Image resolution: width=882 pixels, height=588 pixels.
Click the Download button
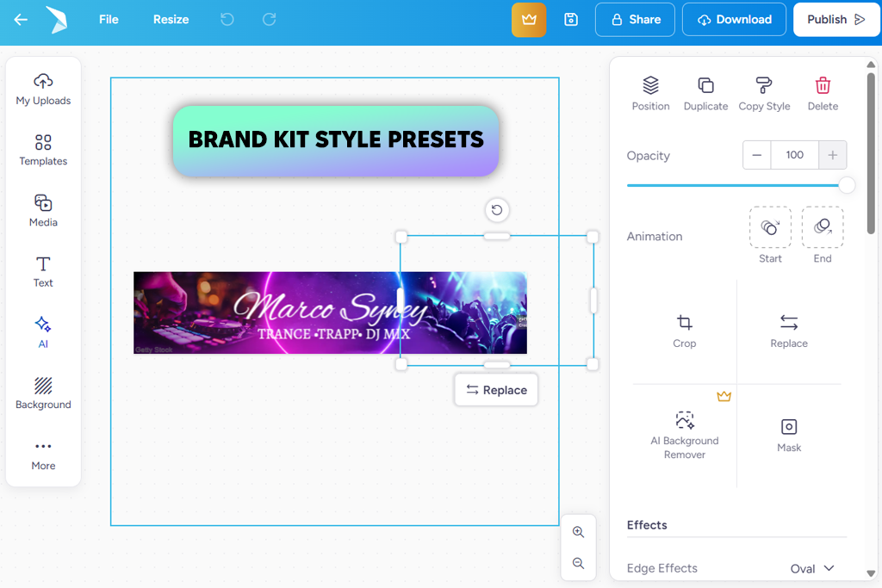point(734,20)
